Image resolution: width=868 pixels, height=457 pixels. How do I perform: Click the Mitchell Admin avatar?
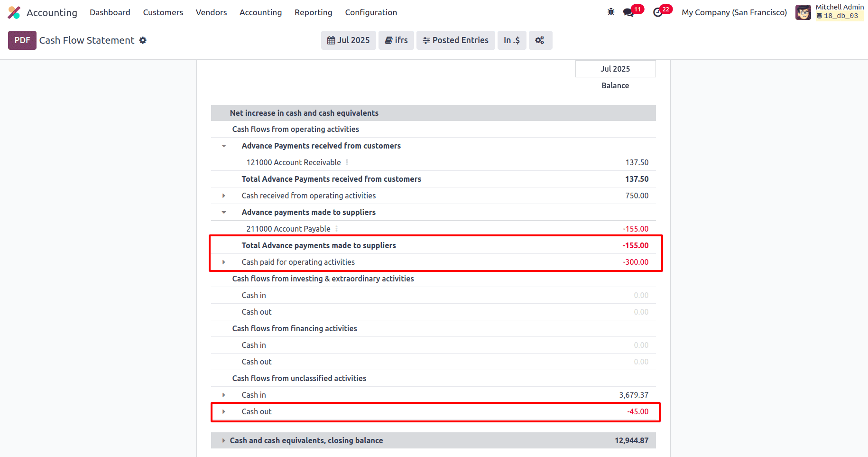803,12
